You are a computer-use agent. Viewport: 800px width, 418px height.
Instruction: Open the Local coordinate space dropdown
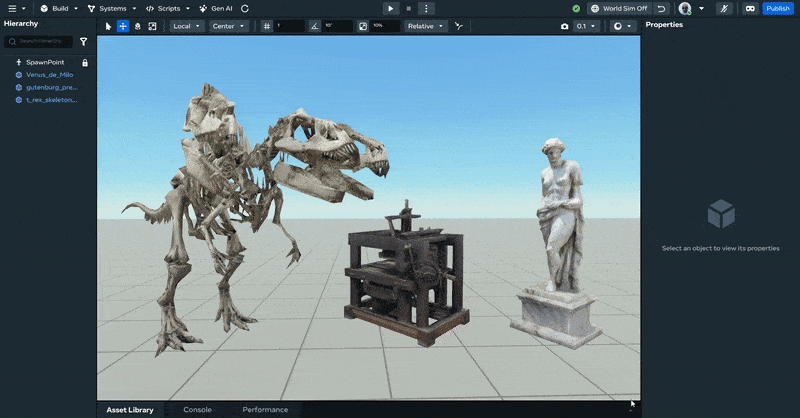pyautogui.click(x=186, y=26)
